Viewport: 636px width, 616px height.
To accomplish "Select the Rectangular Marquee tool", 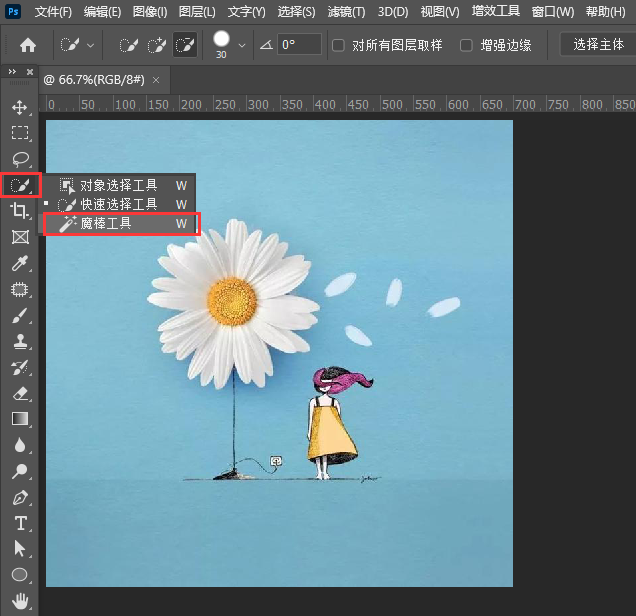I will pos(19,133).
